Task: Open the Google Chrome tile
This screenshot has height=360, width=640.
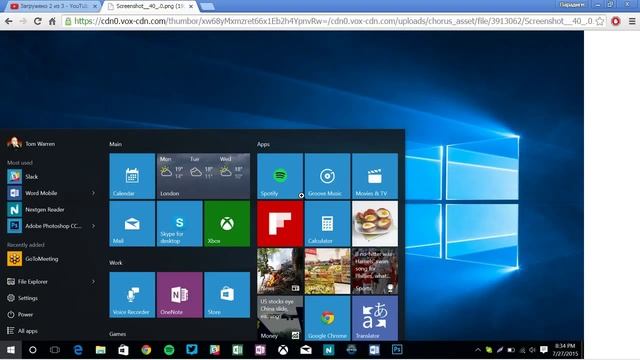Action: pyautogui.click(x=327, y=318)
